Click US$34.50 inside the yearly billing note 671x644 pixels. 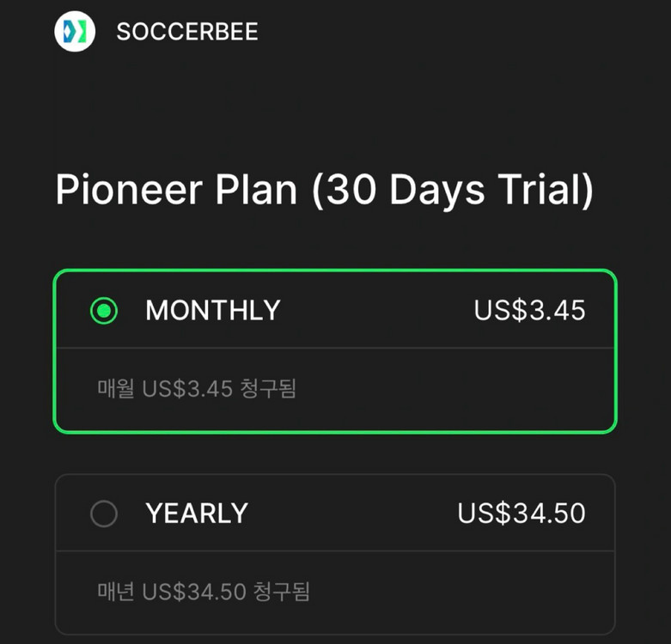tap(194, 592)
